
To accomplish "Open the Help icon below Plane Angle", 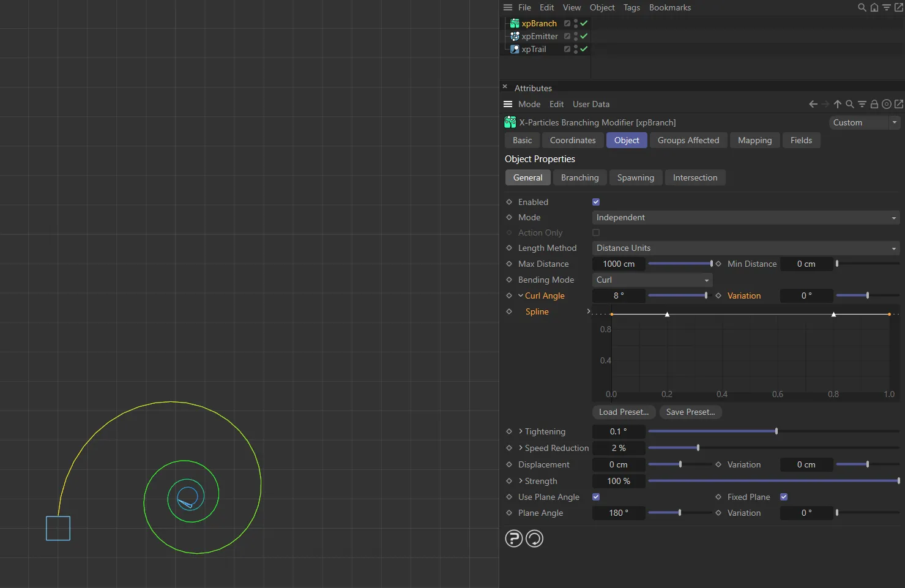I will click(513, 538).
